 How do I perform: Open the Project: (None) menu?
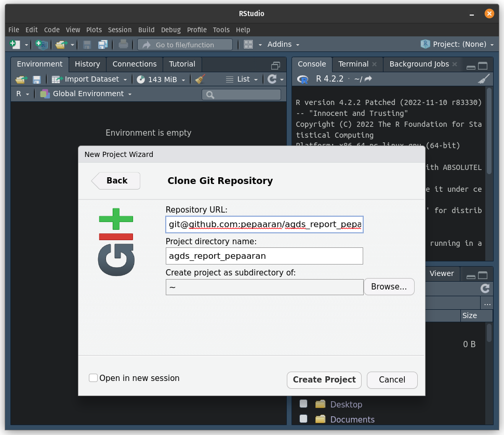point(456,44)
